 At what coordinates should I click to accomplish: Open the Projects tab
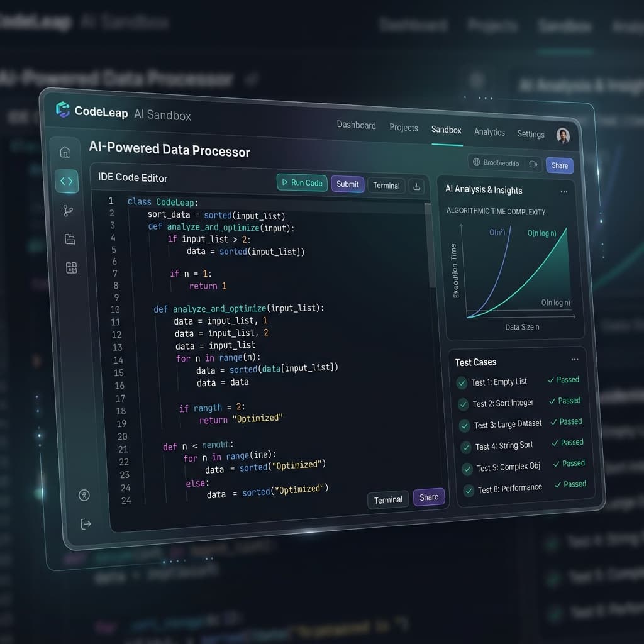(x=404, y=128)
